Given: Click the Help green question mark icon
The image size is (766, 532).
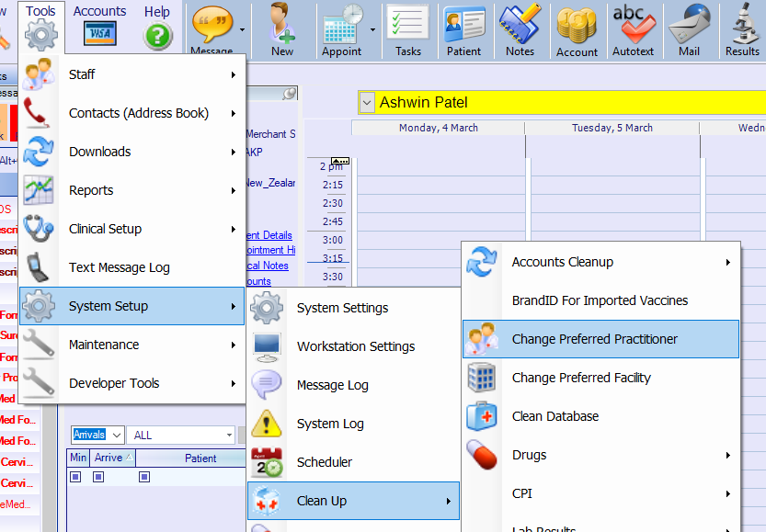Looking at the screenshot, I should pyautogui.click(x=157, y=36).
